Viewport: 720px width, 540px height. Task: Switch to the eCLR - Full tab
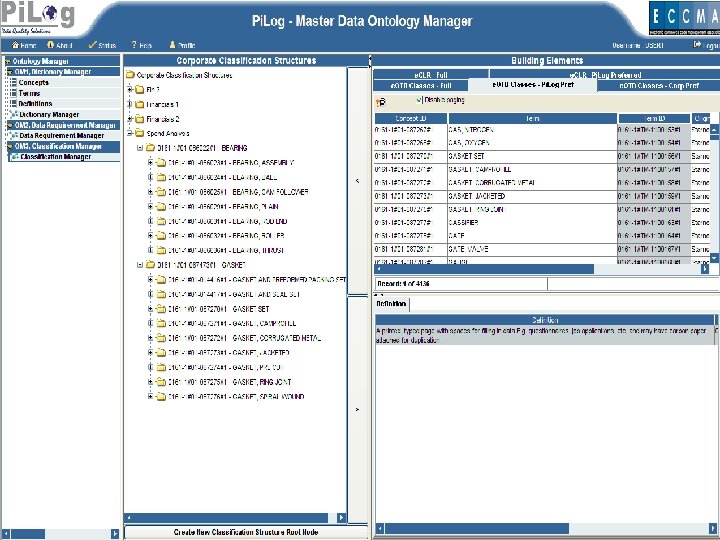(431, 74)
